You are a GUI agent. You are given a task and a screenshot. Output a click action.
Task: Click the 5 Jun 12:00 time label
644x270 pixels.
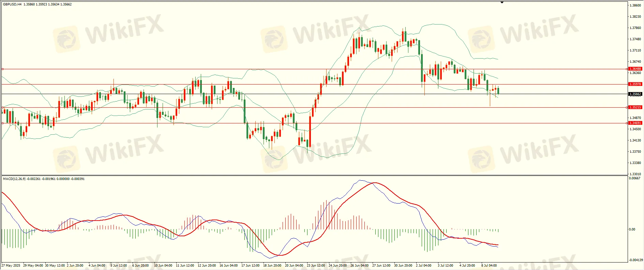coord(119,266)
